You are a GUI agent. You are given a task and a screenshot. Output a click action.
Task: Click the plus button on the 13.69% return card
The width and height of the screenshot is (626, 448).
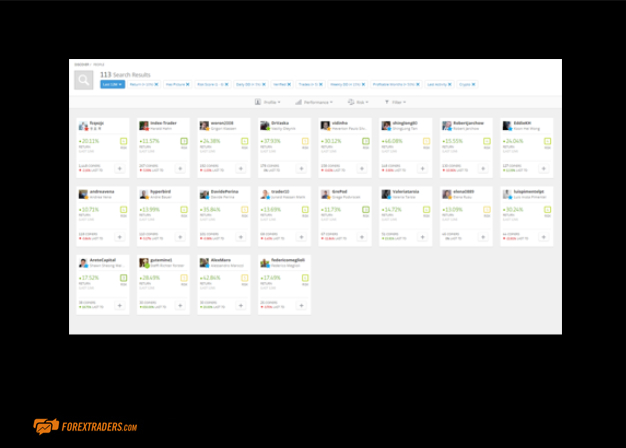pyautogui.click(x=301, y=237)
